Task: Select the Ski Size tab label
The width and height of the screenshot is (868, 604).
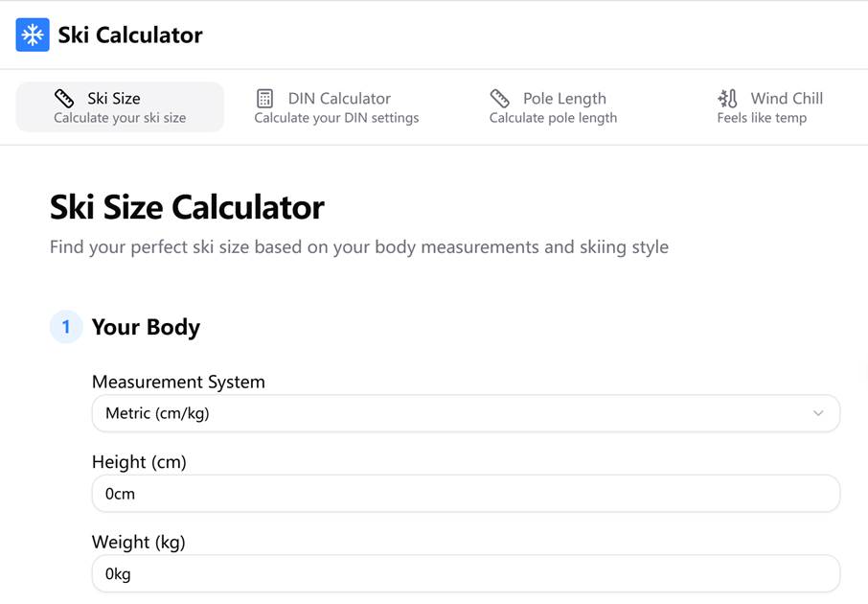Action: [114, 99]
